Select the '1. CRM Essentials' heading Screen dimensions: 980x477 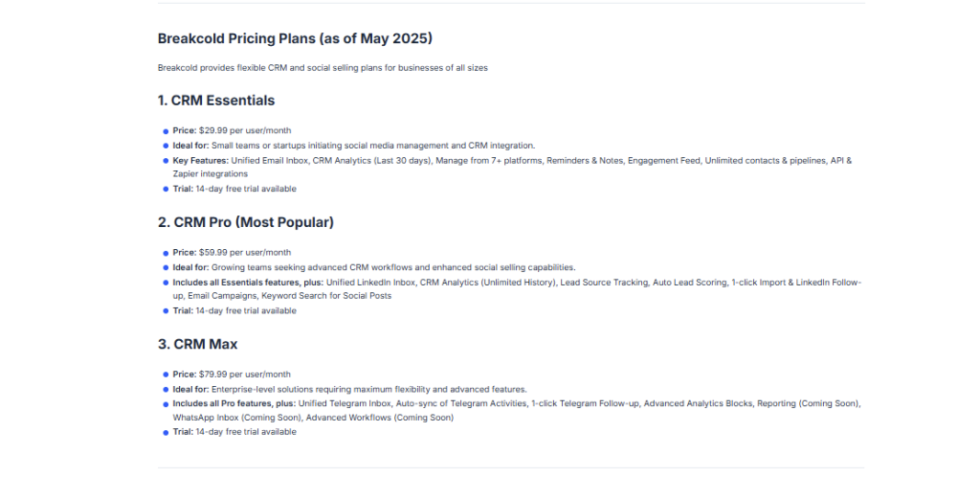216,101
